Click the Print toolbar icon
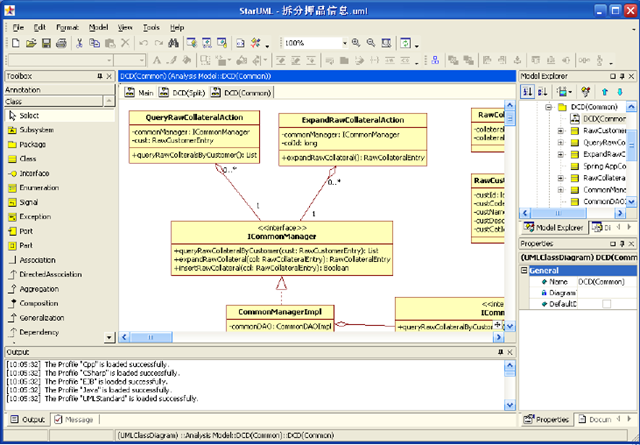 [61, 43]
